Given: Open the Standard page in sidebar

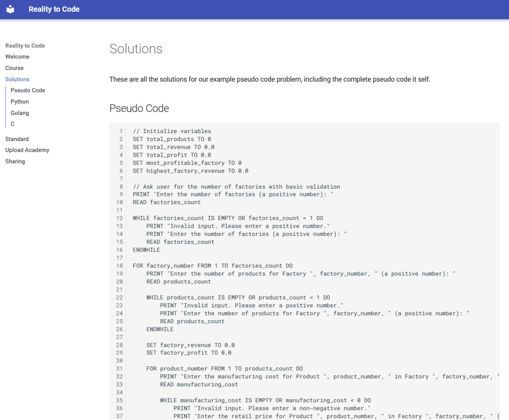Looking at the screenshot, I should [x=17, y=139].
